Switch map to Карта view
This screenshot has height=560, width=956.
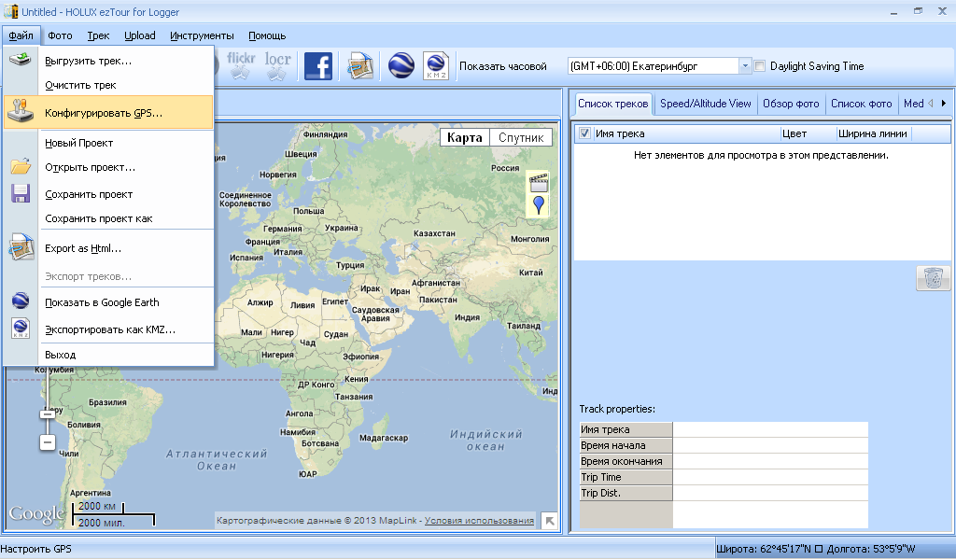pyautogui.click(x=465, y=137)
